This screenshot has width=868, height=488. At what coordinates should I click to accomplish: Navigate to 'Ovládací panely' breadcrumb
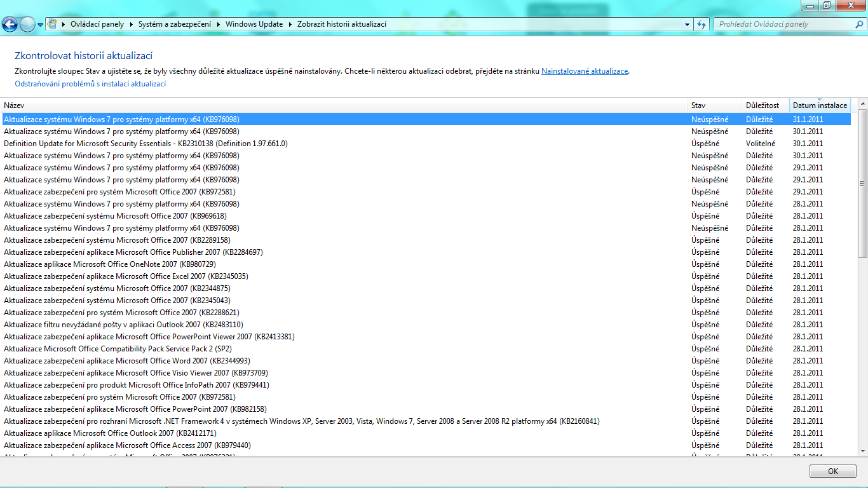[97, 24]
